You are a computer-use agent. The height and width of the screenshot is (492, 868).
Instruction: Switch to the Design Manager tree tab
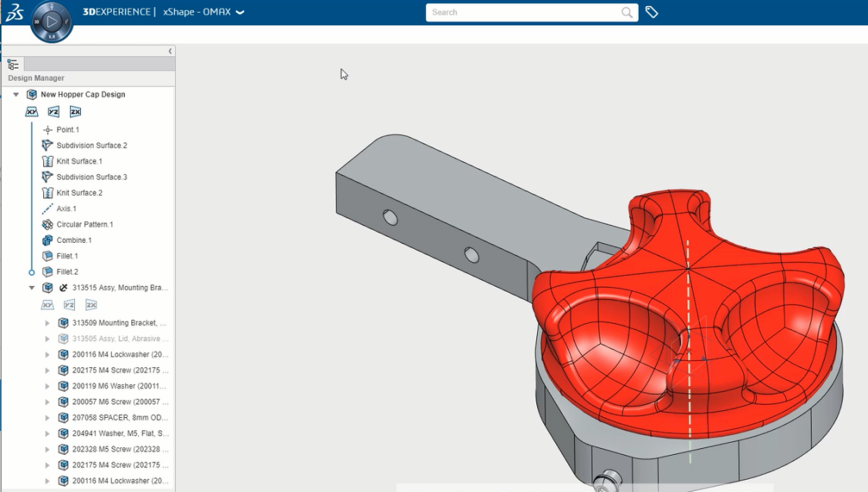(12, 65)
